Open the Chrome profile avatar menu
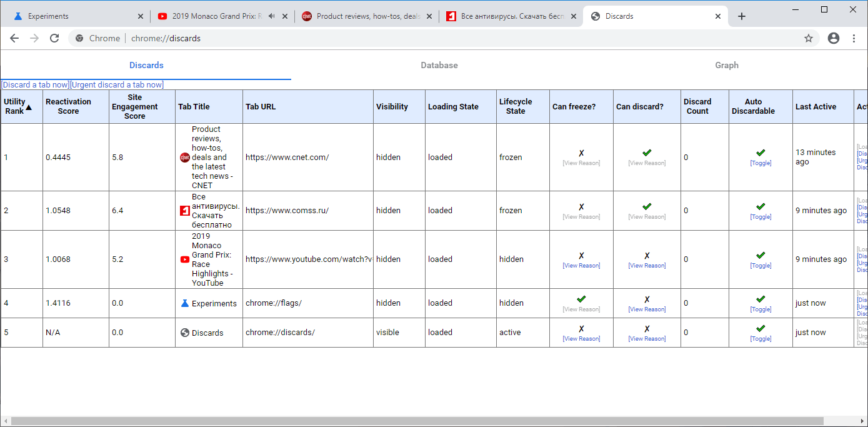The height and width of the screenshot is (427, 868). 833,38
